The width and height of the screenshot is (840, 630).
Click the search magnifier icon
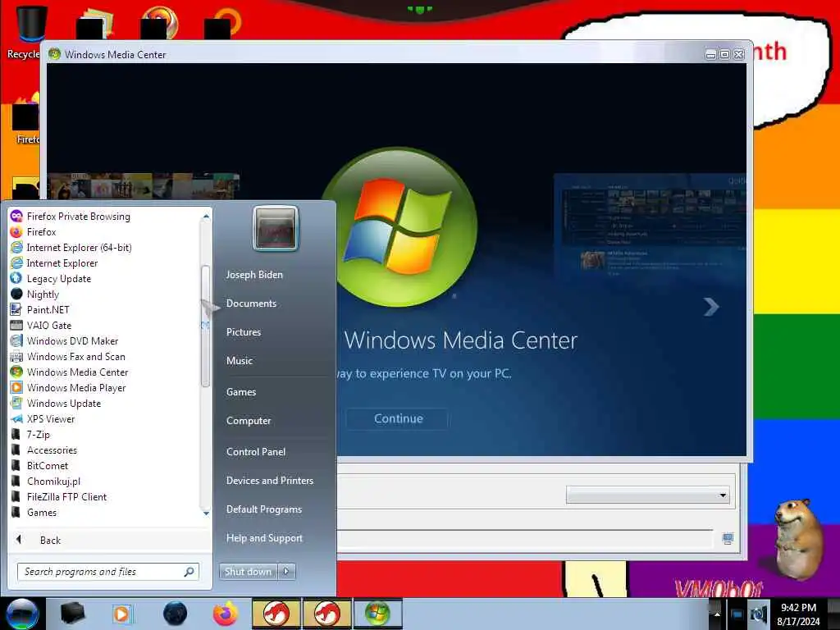[189, 572]
